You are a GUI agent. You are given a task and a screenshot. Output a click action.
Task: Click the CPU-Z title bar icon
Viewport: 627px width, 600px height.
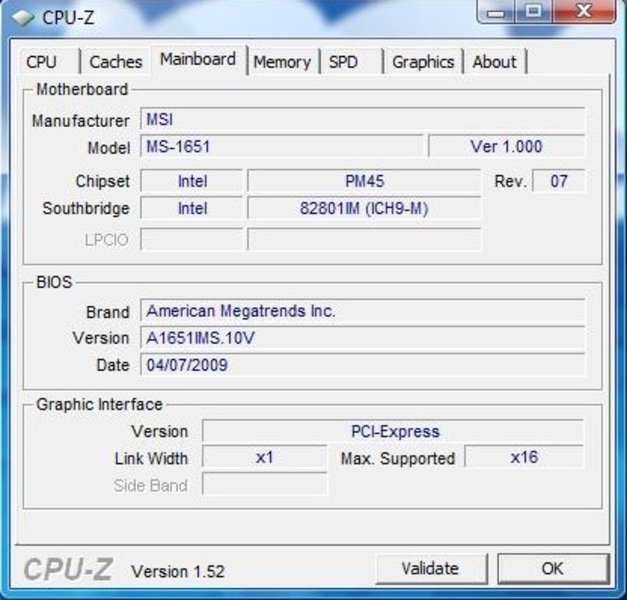point(22,17)
